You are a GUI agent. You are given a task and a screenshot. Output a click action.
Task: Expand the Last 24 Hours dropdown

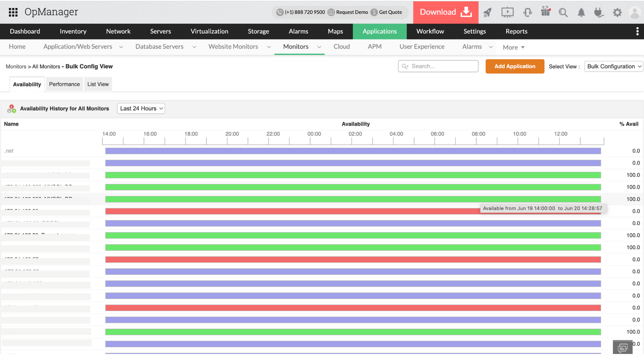click(x=141, y=108)
